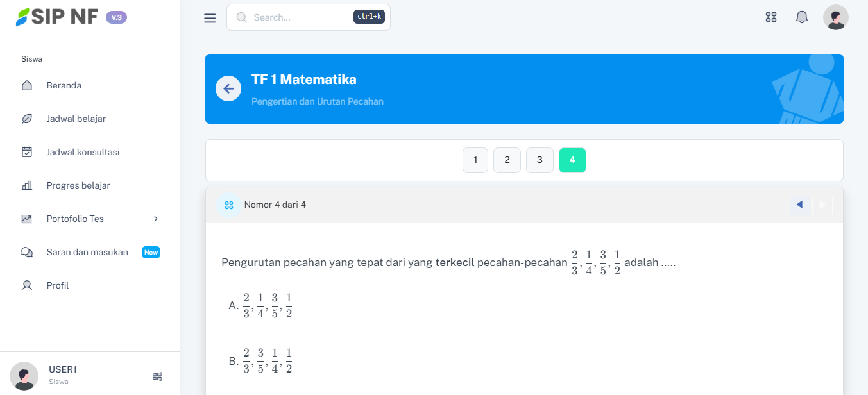The width and height of the screenshot is (868, 395).
Task: Go to previous question using the left arrow
Action: (799, 205)
